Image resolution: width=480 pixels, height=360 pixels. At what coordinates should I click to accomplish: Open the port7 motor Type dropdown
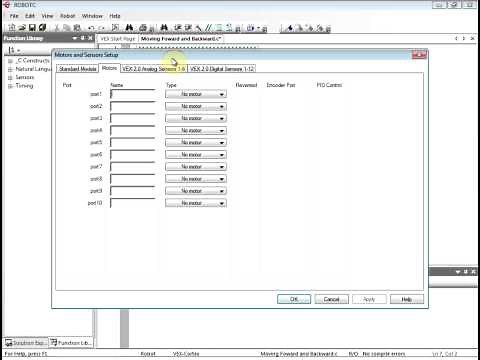(196, 167)
